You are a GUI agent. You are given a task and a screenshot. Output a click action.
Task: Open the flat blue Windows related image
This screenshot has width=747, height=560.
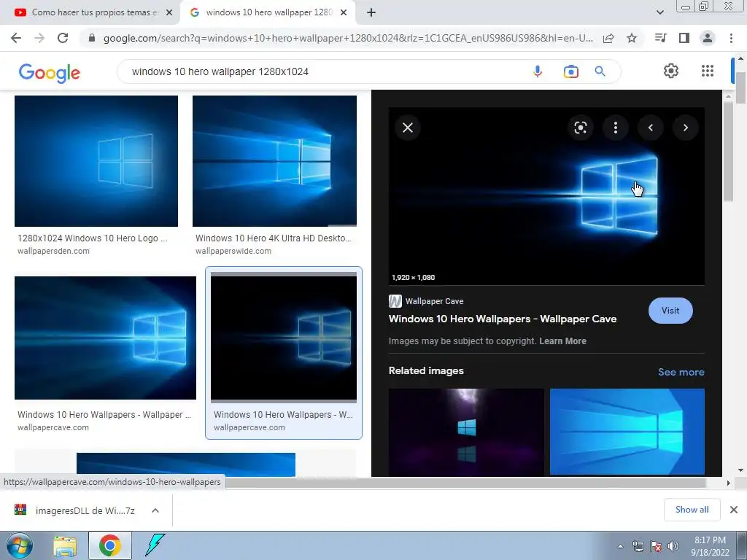pos(627,432)
